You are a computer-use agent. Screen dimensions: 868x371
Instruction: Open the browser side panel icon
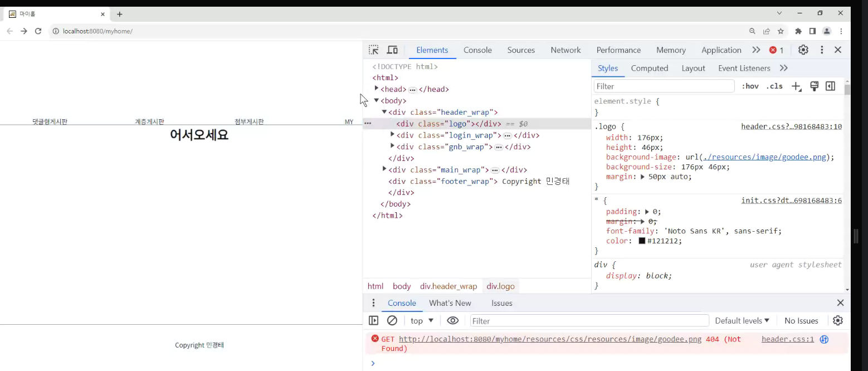813,31
